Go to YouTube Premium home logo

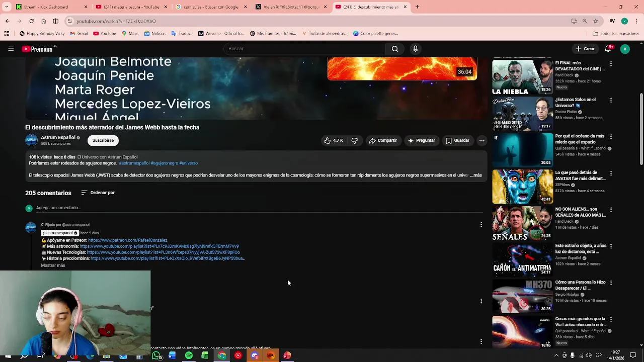pyautogui.click(x=38, y=49)
